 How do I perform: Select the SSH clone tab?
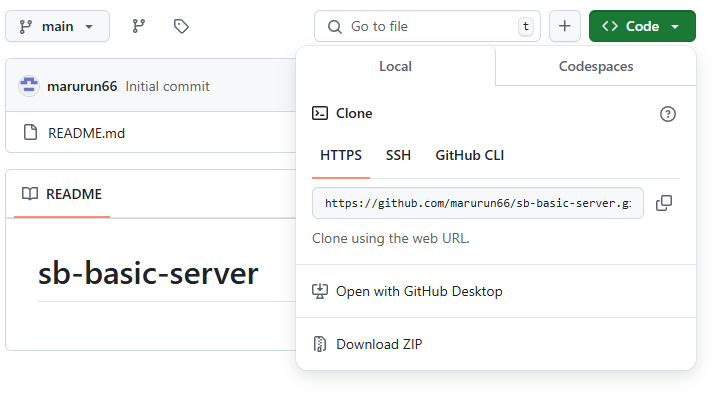398,155
